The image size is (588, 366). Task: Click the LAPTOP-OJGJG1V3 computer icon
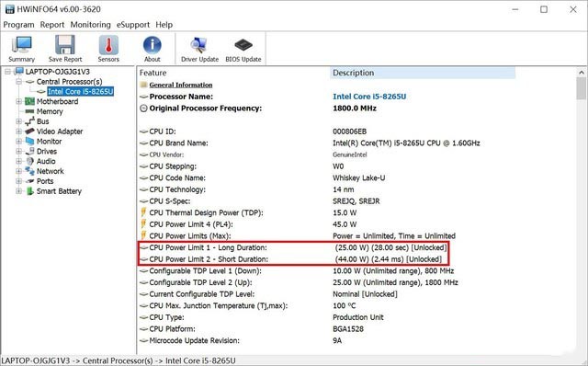click(18, 72)
